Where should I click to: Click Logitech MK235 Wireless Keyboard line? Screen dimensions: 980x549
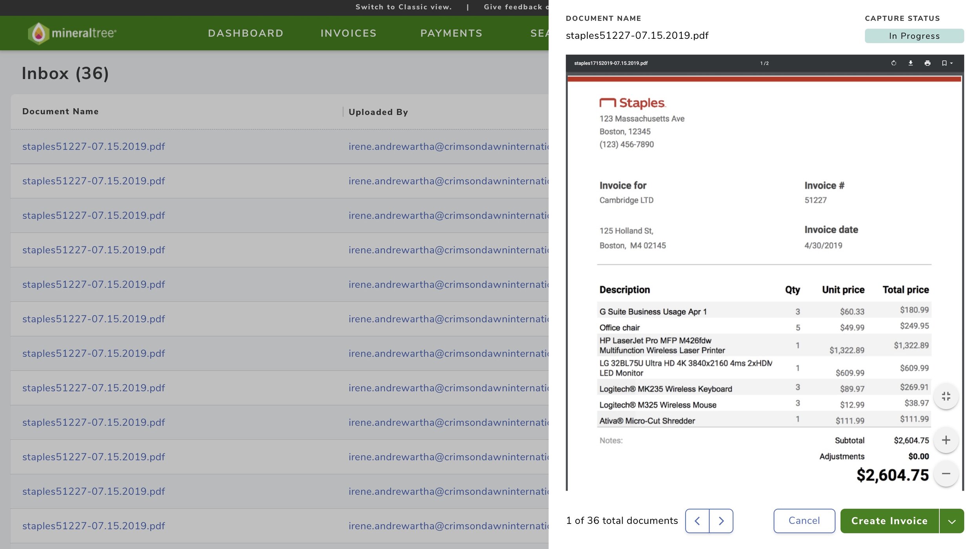click(x=764, y=388)
